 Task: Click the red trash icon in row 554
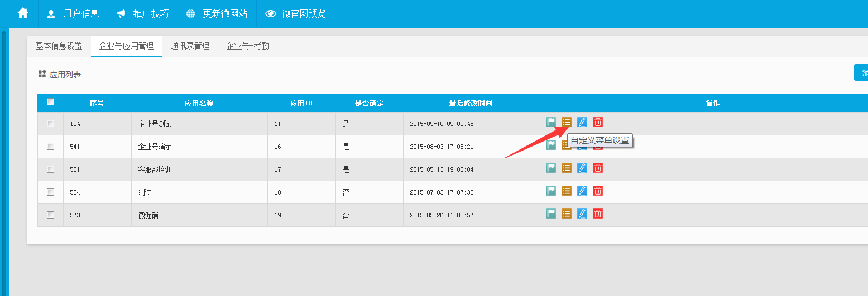click(x=598, y=191)
